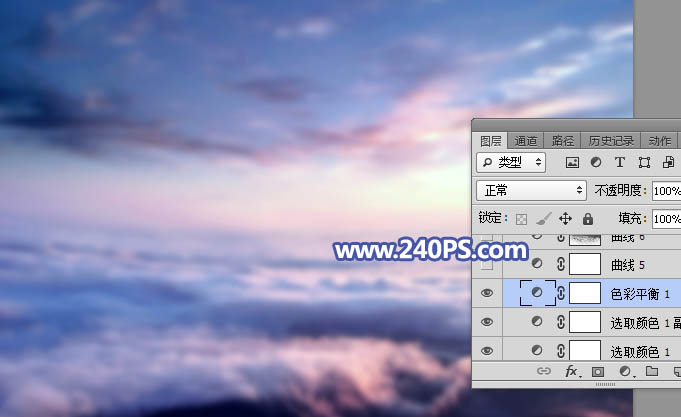Open the 路径 tab
This screenshot has width=681, height=417.
pos(562,141)
